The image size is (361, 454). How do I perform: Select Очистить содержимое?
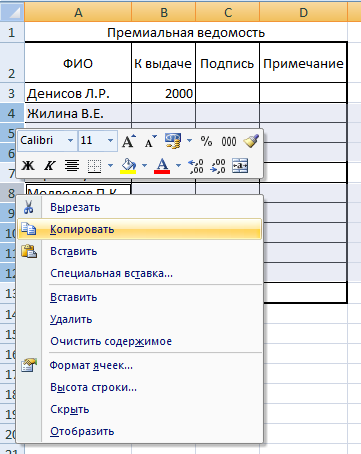(139, 341)
